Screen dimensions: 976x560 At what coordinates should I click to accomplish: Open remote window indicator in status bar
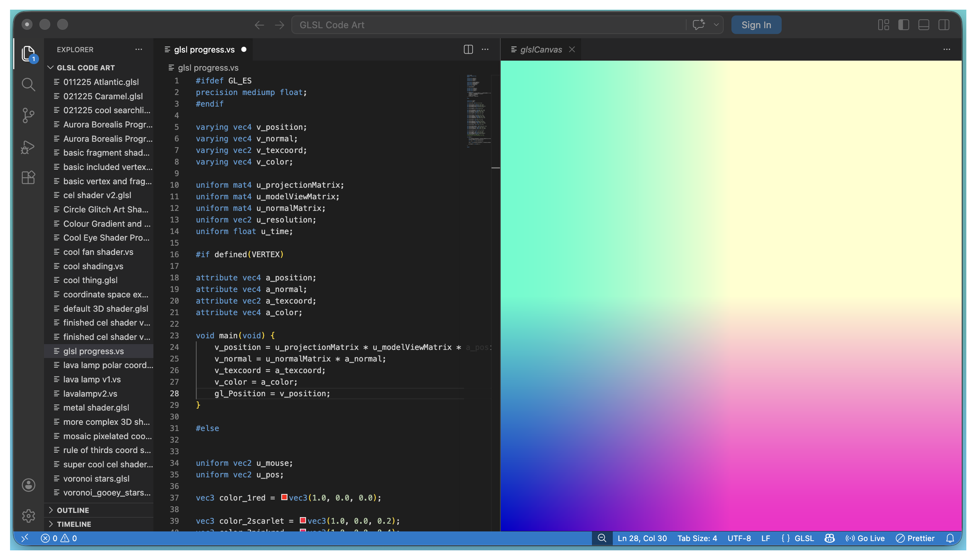[25, 538]
